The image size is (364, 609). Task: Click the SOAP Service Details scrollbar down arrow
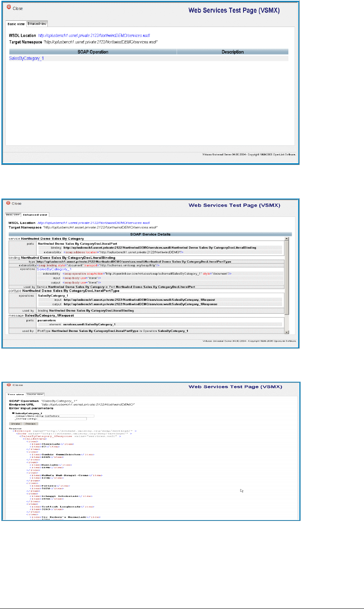287,332
